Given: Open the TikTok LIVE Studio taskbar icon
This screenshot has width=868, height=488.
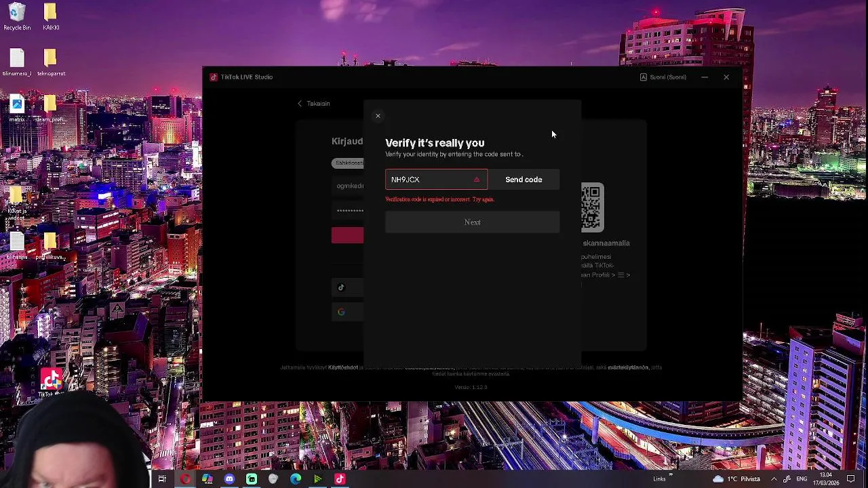Looking at the screenshot, I should click(x=340, y=479).
